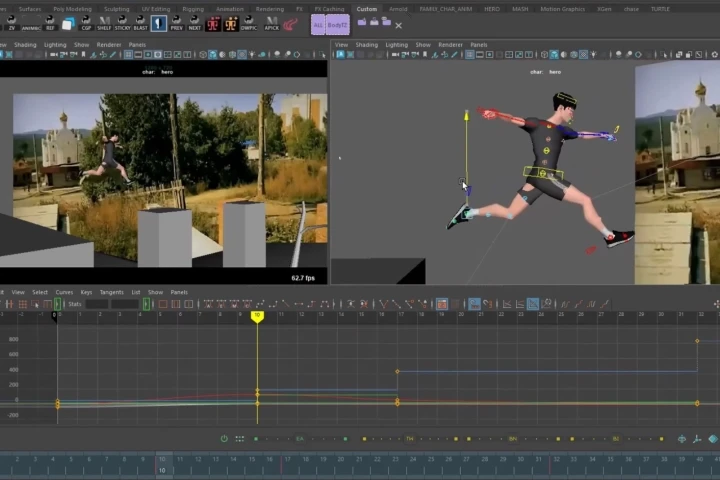Click the red character figure shelf icon
720x480 pixels.
tap(213, 23)
